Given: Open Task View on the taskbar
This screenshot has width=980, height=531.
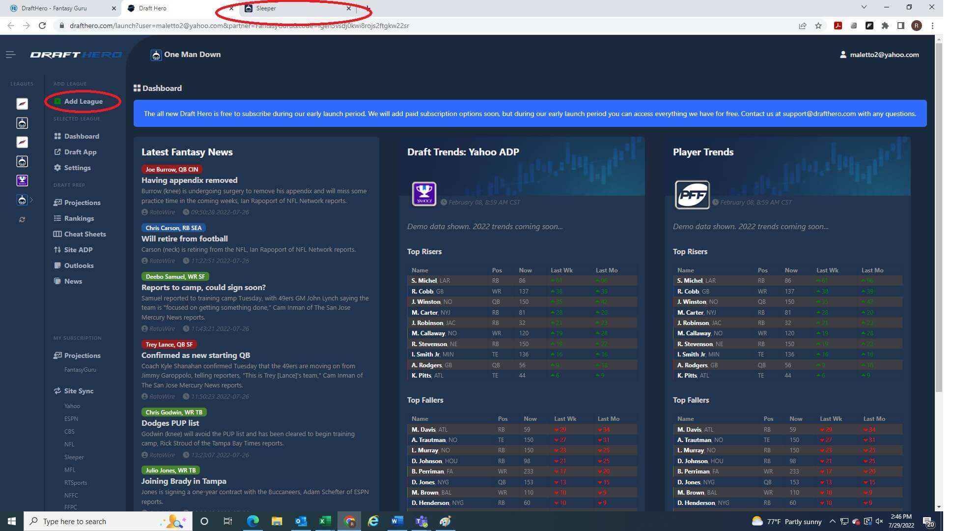Looking at the screenshot, I should pyautogui.click(x=228, y=521).
